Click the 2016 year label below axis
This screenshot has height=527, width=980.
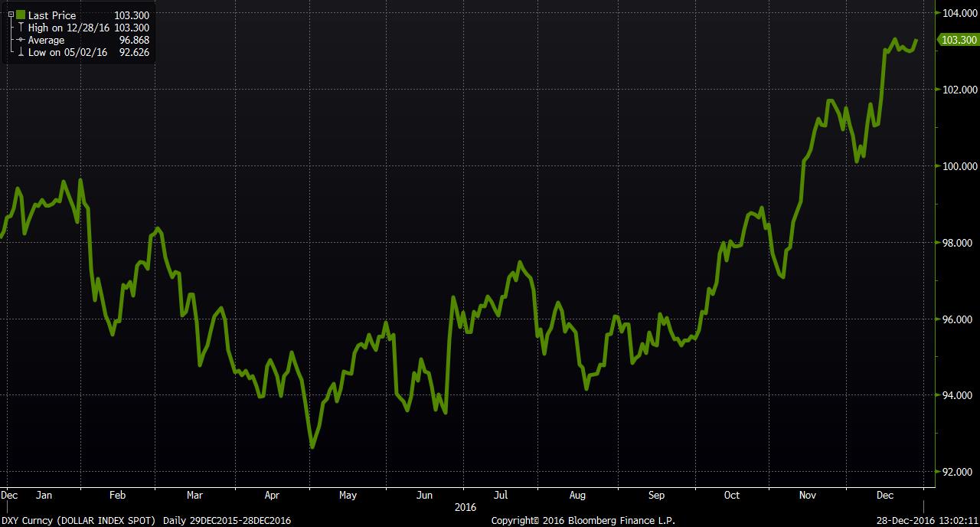click(x=465, y=507)
